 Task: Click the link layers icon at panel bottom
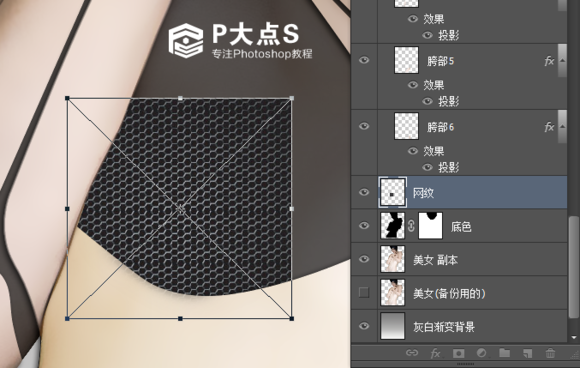(412, 352)
